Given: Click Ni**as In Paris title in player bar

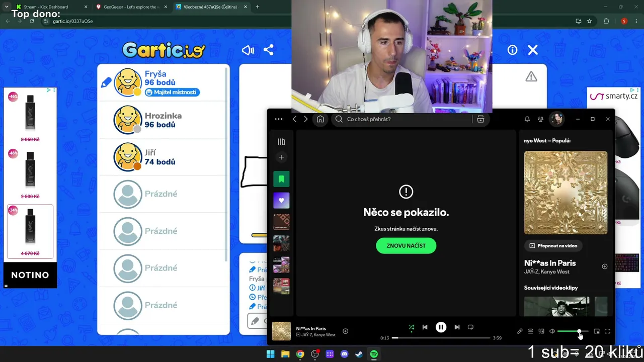Looking at the screenshot, I should (x=311, y=328).
